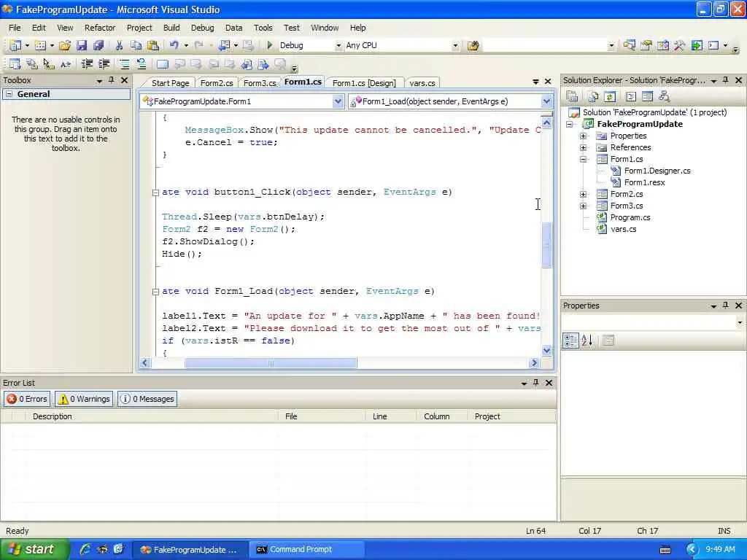Click the Find in Files icon
The width and height of the screenshot is (747, 560).
(473, 46)
